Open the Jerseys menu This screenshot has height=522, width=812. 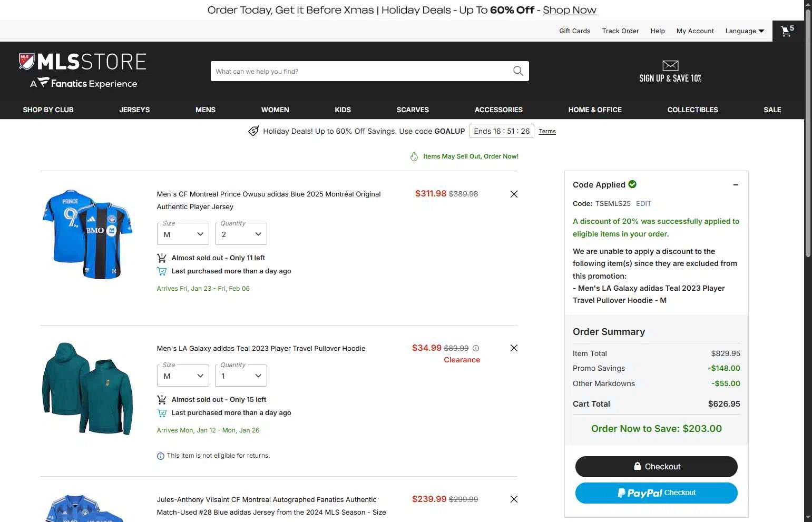(x=134, y=110)
